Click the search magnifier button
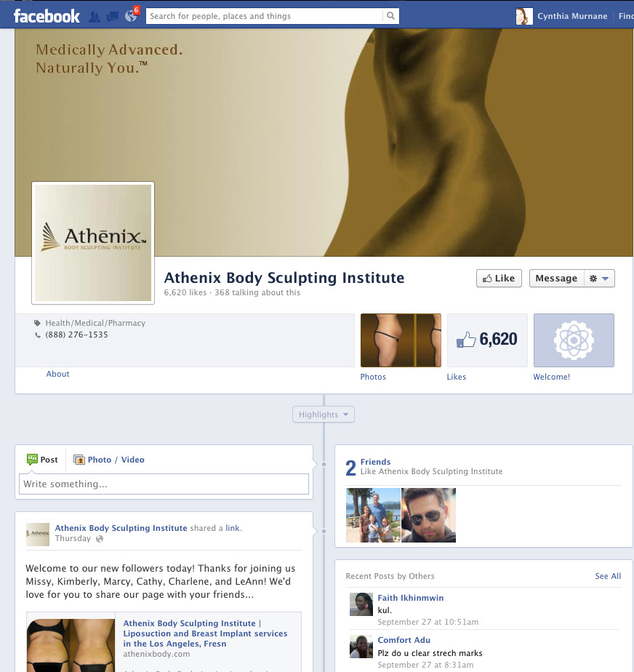Viewport: 634px width, 672px height. (x=390, y=16)
